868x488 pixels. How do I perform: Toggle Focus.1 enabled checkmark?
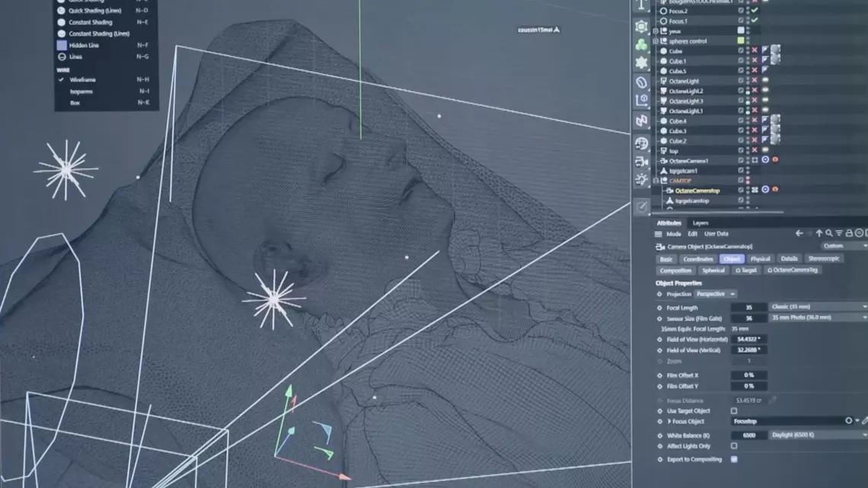pos(755,21)
